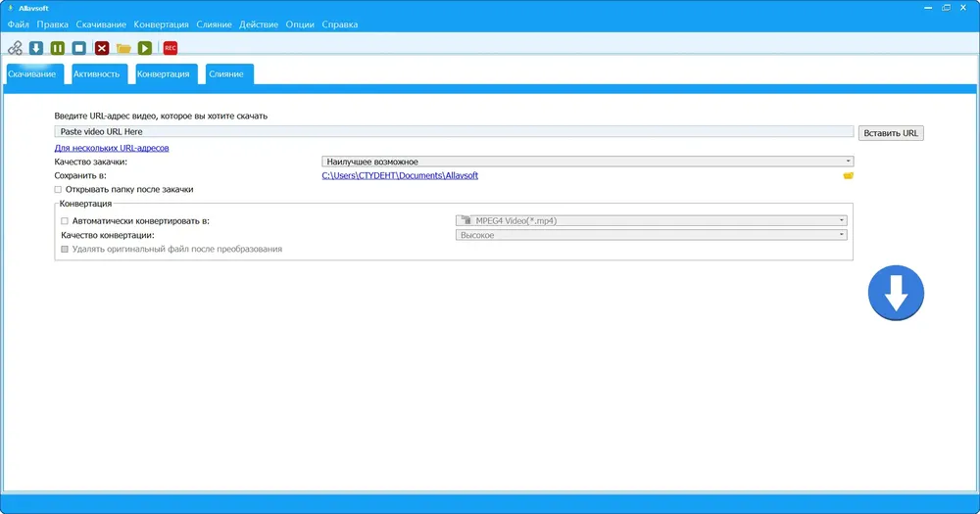
Task: Open the Справка menu
Action: click(340, 24)
